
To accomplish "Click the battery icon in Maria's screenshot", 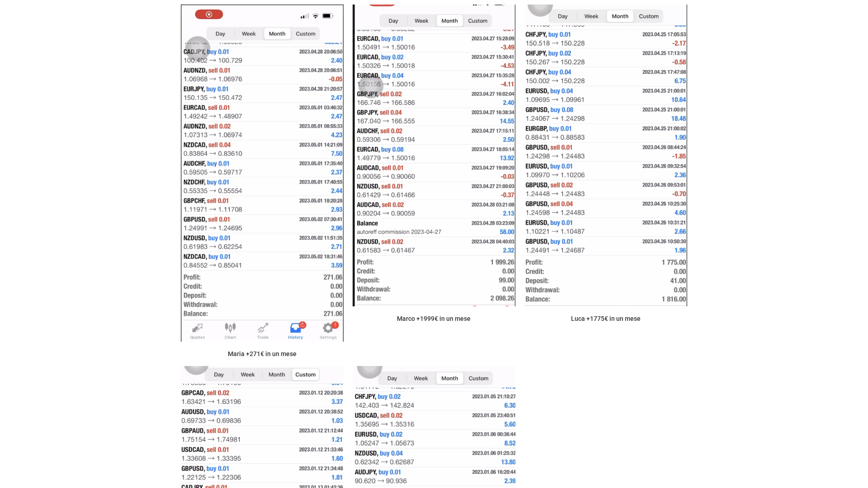I will tap(328, 16).
